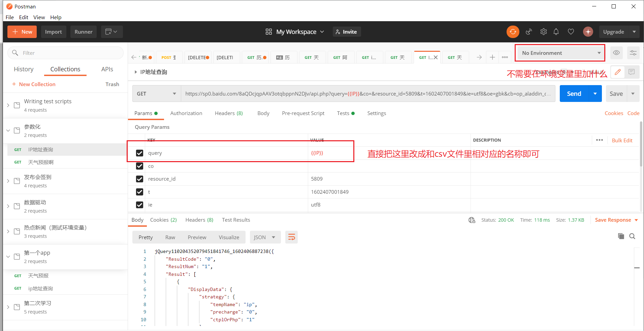Open the Upgrade dropdown arrow

click(x=634, y=32)
